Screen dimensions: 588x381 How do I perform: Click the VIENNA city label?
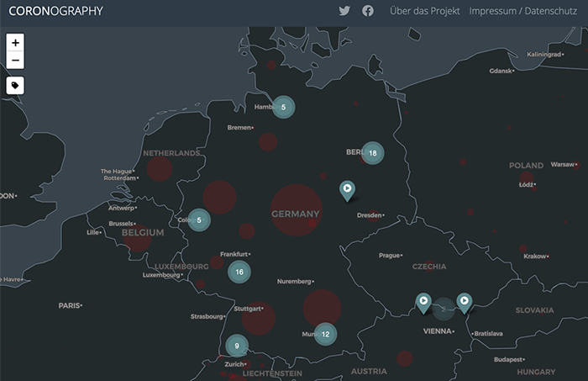pos(438,331)
